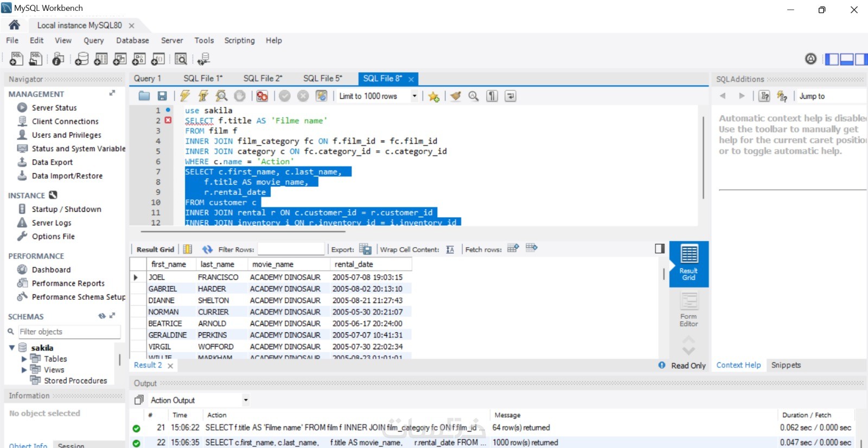868x448 pixels.
Task: Save snippet with star icon
Action: (433, 96)
